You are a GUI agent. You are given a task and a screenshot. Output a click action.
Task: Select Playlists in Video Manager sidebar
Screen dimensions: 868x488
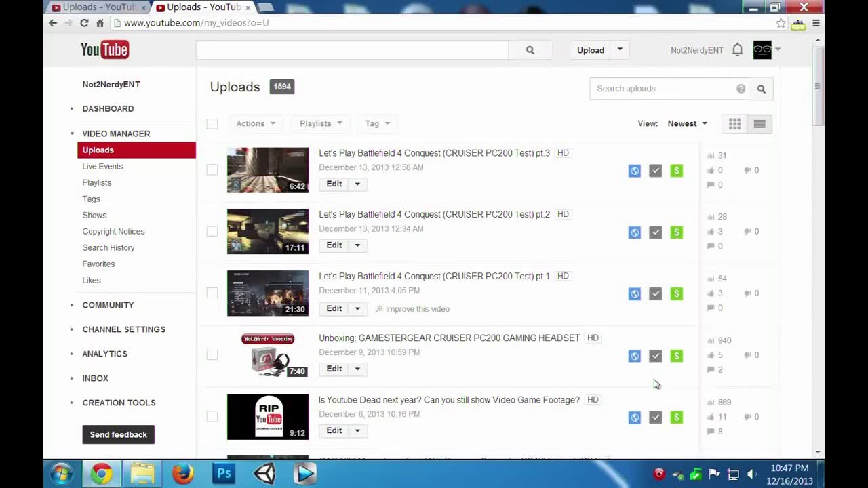click(x=97, y=183)
